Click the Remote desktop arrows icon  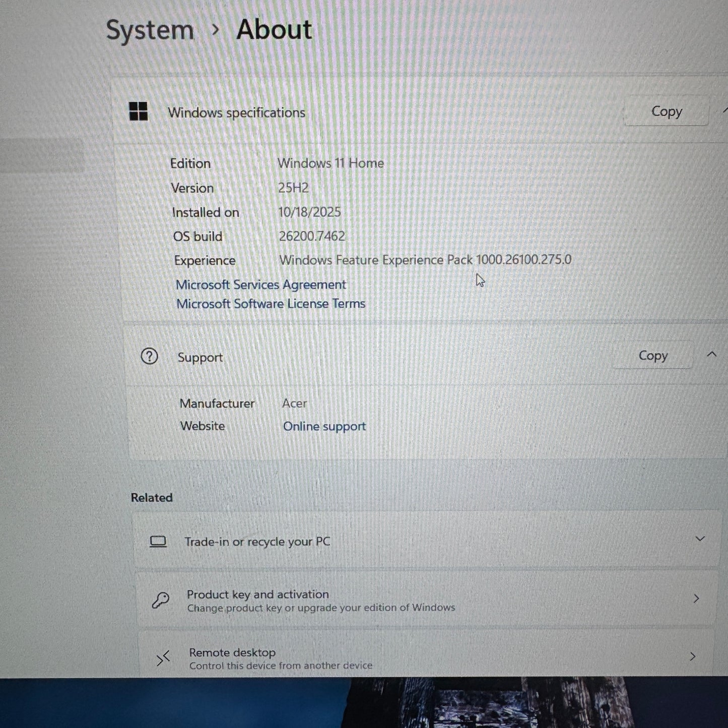pos(163,658)
